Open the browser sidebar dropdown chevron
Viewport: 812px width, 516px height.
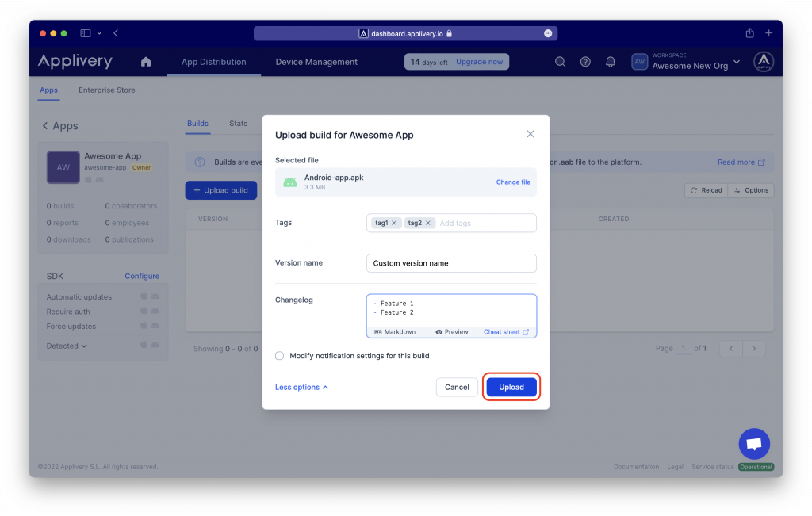[x=99, y=33]
